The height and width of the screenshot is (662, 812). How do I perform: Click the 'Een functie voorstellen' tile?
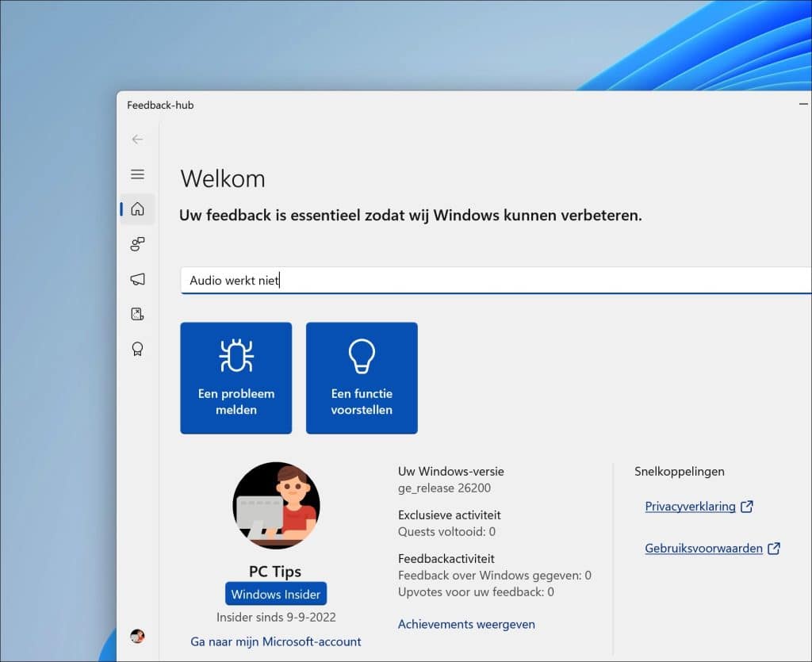362,377
